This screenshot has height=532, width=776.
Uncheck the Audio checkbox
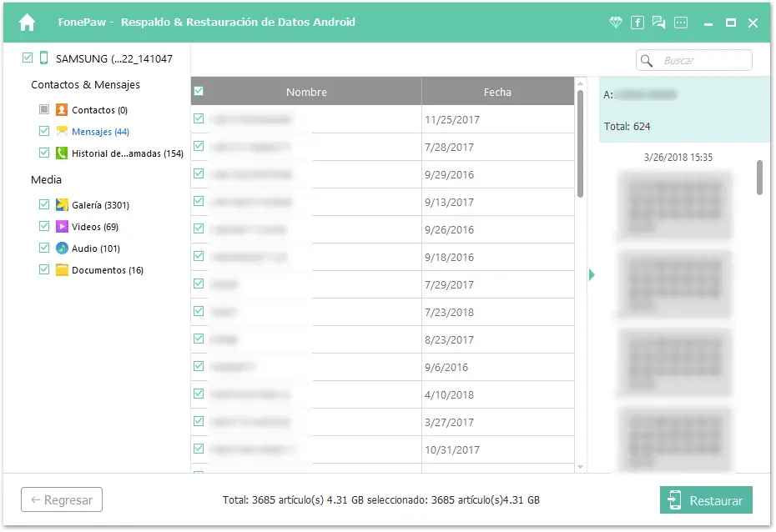click(44, 247)
